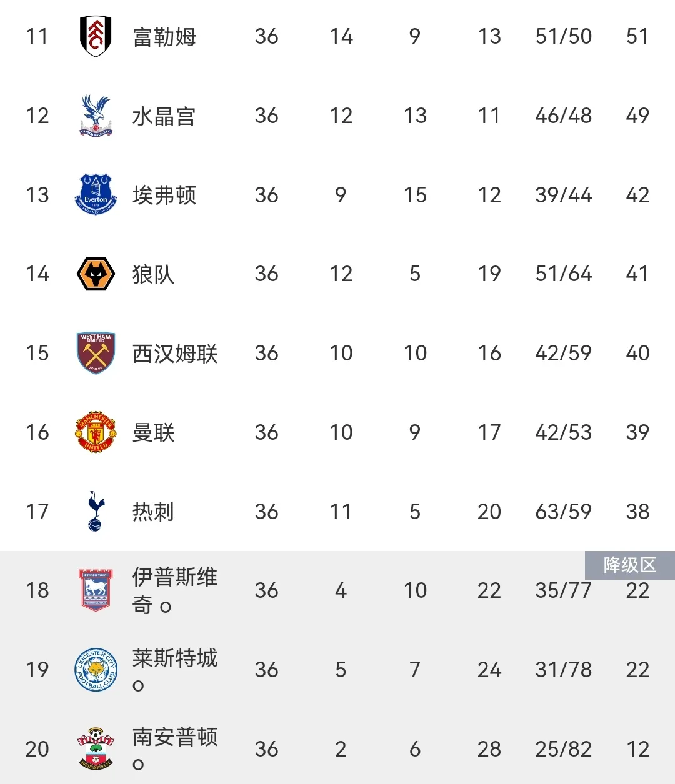Click the 南安普顿 team name
The height and width of the screenshot is (784, 675).
(x=174, y=738)
